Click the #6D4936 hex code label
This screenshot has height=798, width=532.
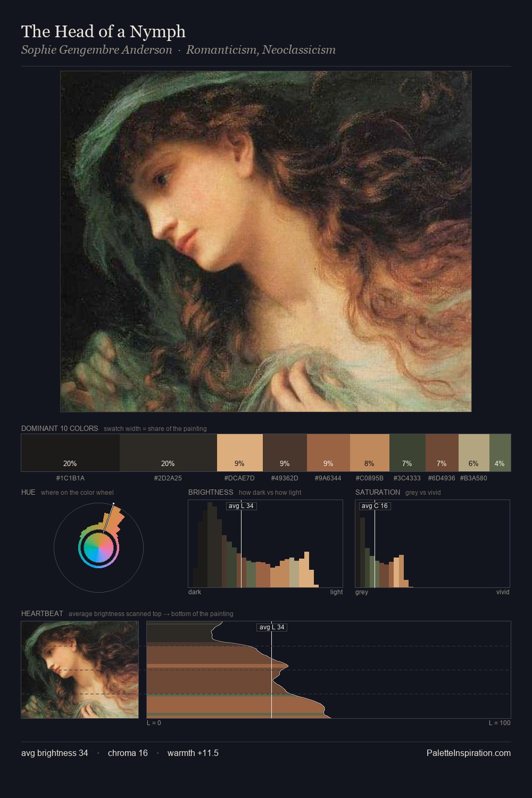pos(442,478)
